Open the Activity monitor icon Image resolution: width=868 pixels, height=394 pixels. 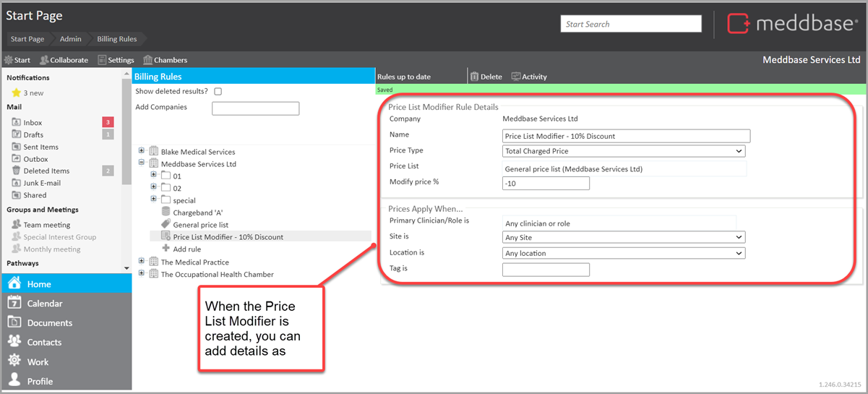coord(516,77)
